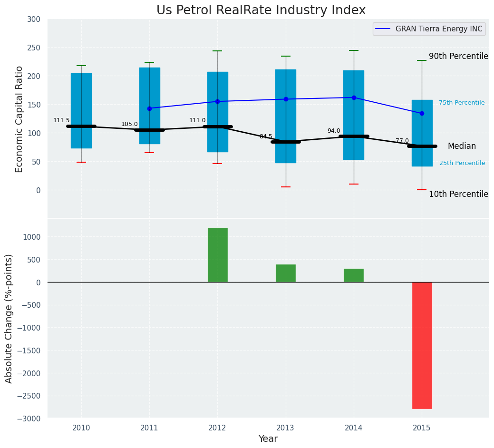494x448 pixels.
Task: Select the red 2015 absolute change bar
Action: click(422, 345)
